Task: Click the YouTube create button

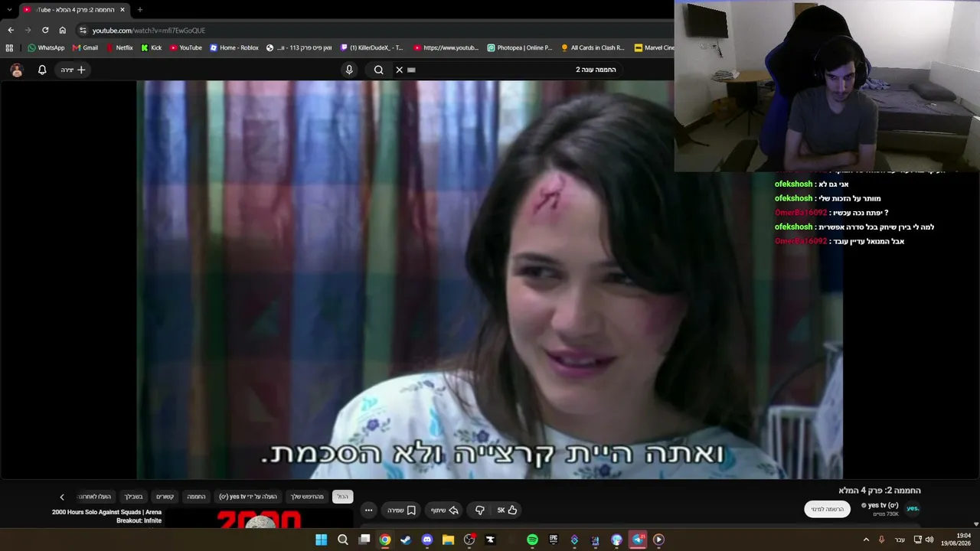Action: click(73, 70)
